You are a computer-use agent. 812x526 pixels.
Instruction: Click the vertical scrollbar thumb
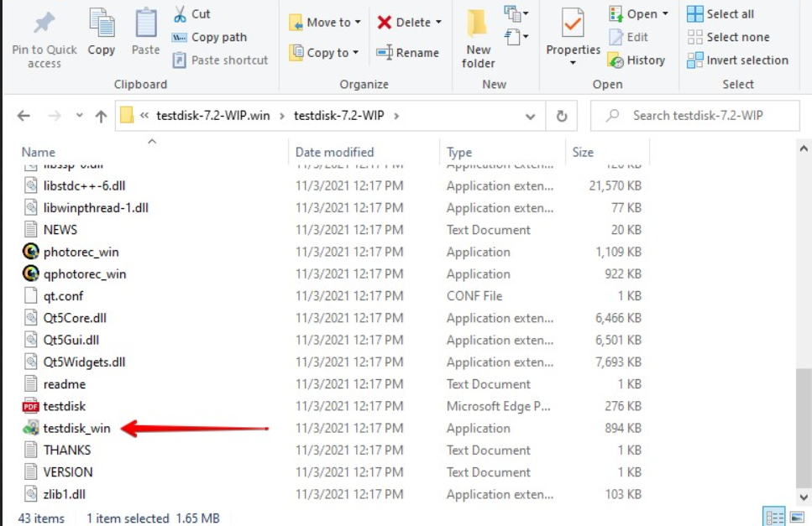click(804, 427)
